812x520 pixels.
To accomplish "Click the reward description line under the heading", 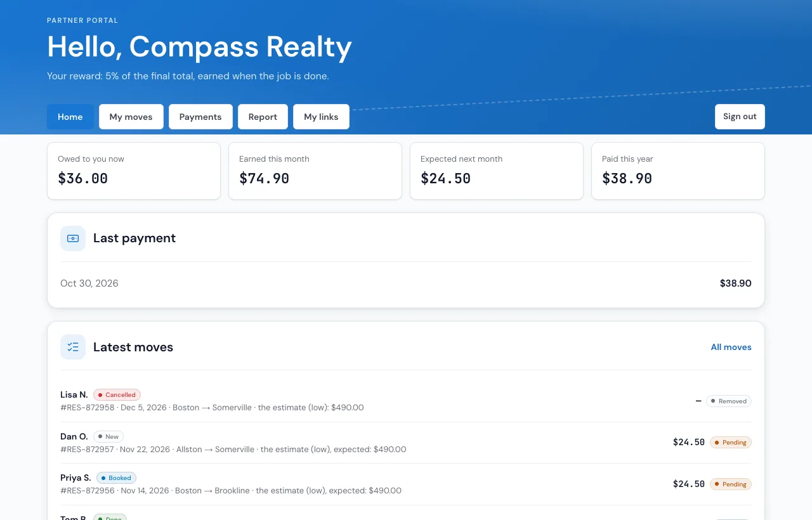I will (188, 76).
